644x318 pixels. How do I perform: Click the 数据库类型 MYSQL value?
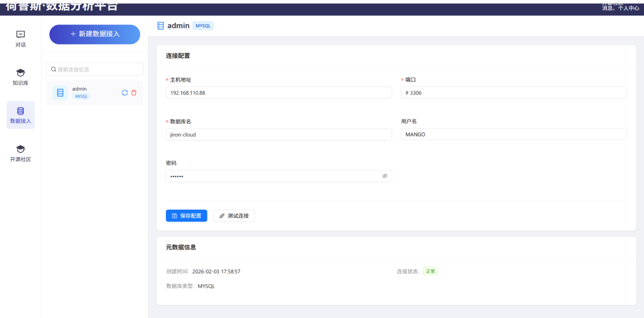point(206,286)
